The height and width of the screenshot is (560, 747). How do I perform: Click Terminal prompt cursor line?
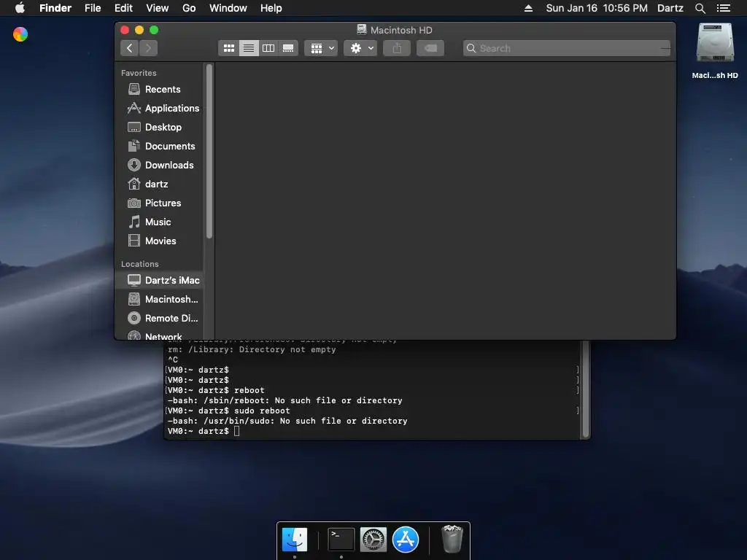coord(204,431)
